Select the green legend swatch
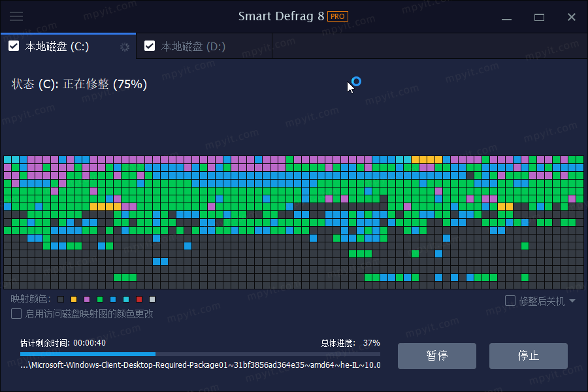 [100, 299]
